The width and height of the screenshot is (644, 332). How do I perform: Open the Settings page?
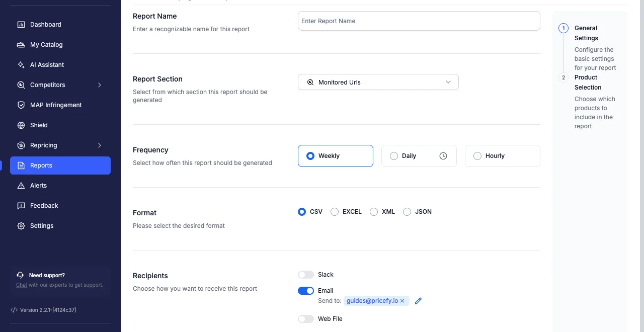click(x=60, y=226)
